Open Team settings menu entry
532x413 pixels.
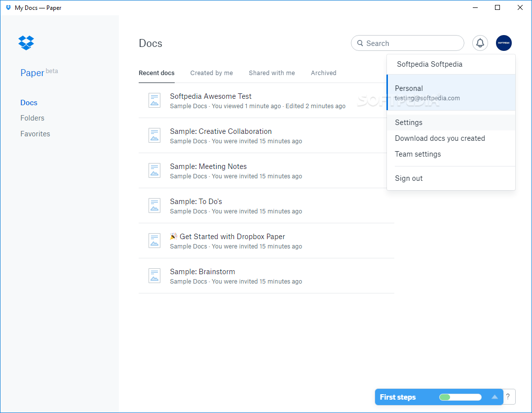[x=451, y=154]
